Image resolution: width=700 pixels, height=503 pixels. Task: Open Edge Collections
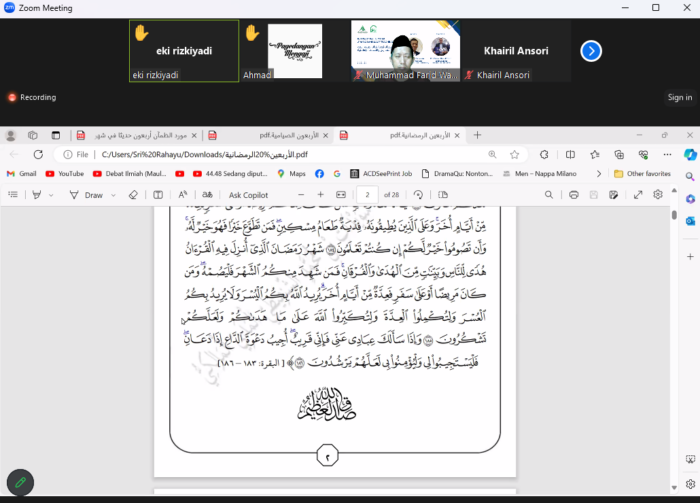coord(619,154)
